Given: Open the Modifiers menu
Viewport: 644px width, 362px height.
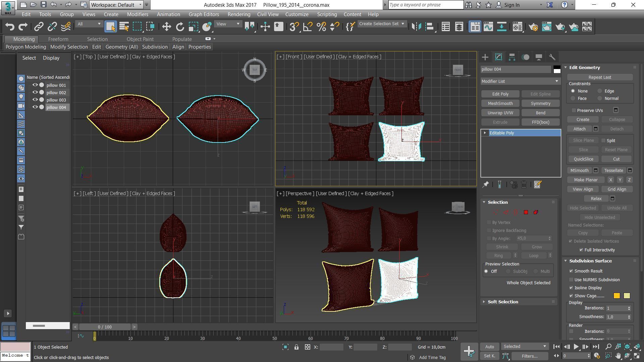Looking at the screenshot, I should 138,14.
